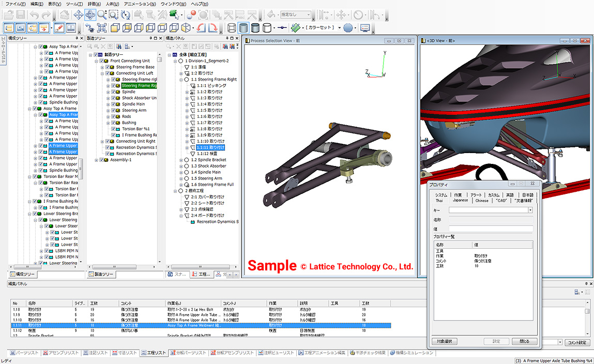
Task: Select the rotate view tool
Action: [x=90, y=15]
